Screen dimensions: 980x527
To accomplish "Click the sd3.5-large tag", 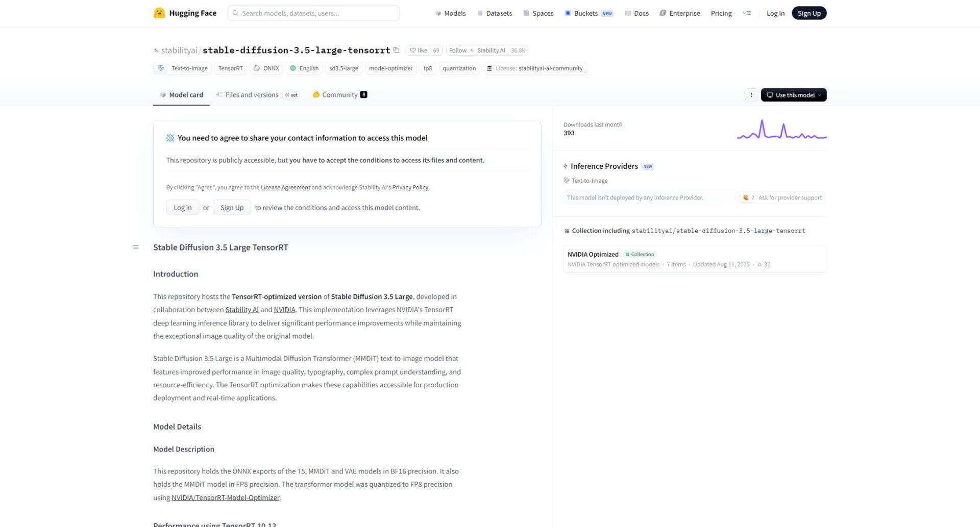I will pos(344,68).
